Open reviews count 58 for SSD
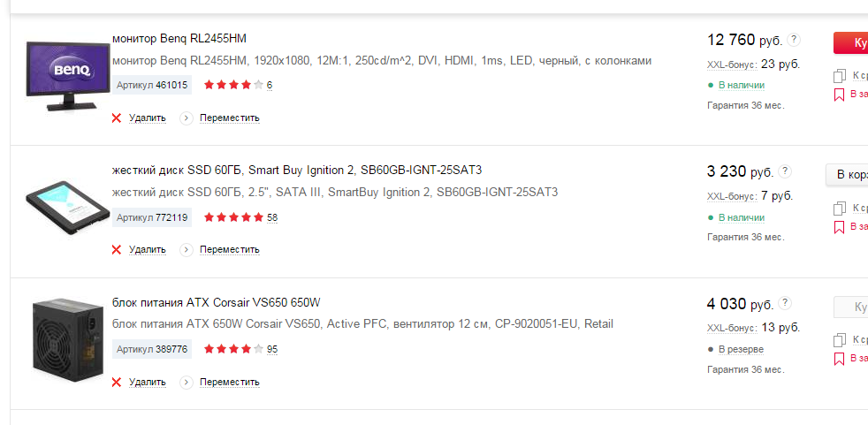868x425 pixels. click(272, 217)
